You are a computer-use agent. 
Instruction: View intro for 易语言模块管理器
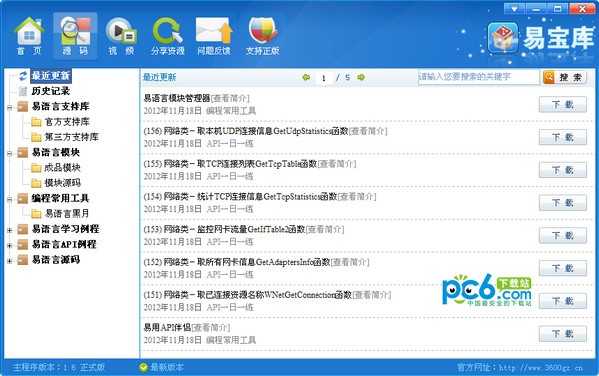pos(230,99)
